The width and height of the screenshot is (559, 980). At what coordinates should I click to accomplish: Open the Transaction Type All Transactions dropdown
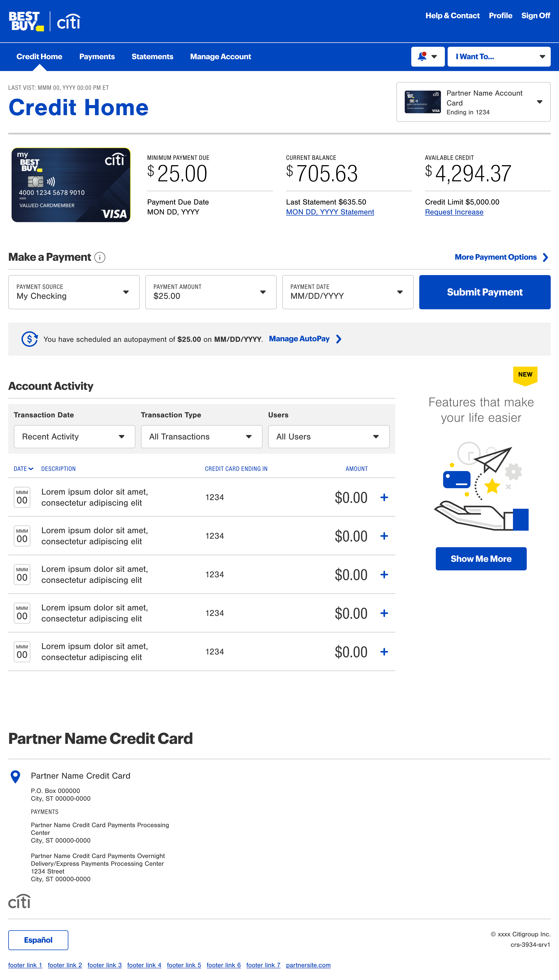[202, 437]
